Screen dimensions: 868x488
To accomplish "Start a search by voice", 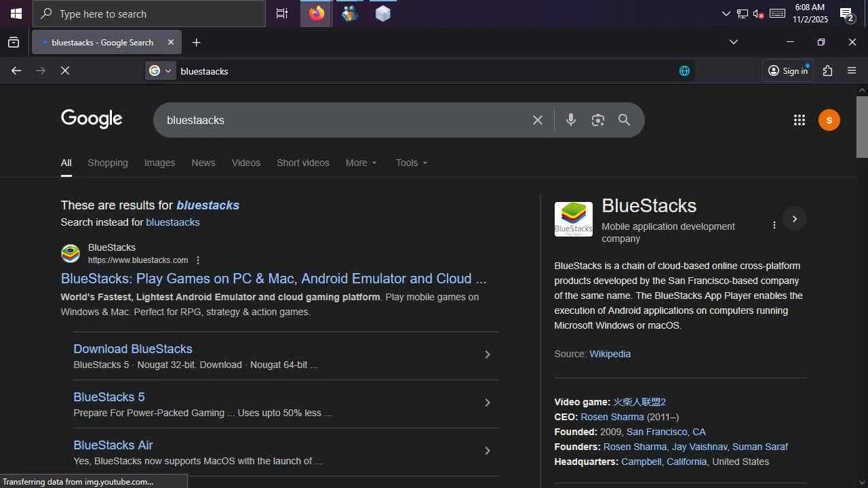I will pos(571,120).
